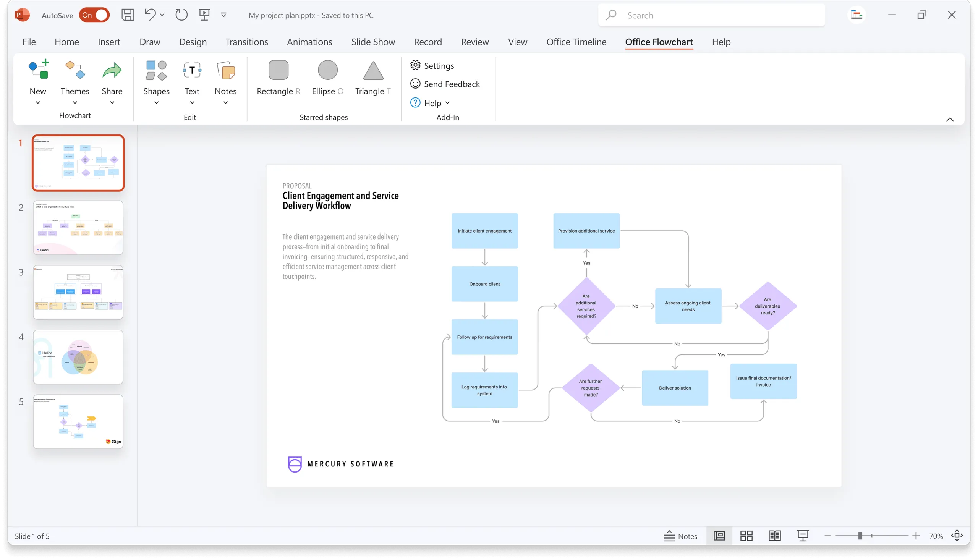Select the Rectangle starred shape
Screen dimensions: 978x560
coord(278,70)
